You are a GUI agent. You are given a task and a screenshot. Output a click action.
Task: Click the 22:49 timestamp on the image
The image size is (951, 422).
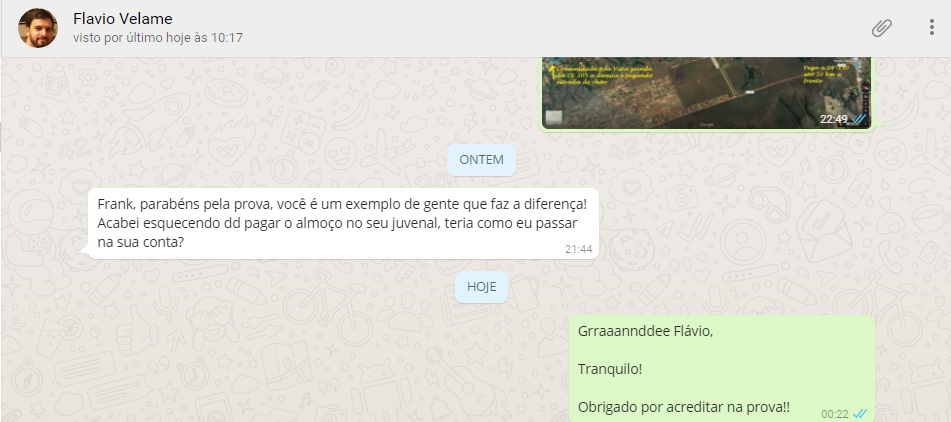point(834,119)
